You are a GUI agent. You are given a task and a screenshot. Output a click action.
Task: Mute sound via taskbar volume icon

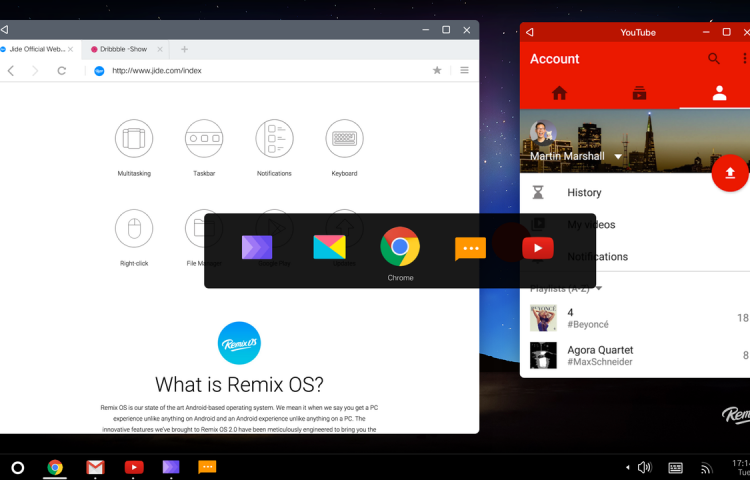(644, 467)
